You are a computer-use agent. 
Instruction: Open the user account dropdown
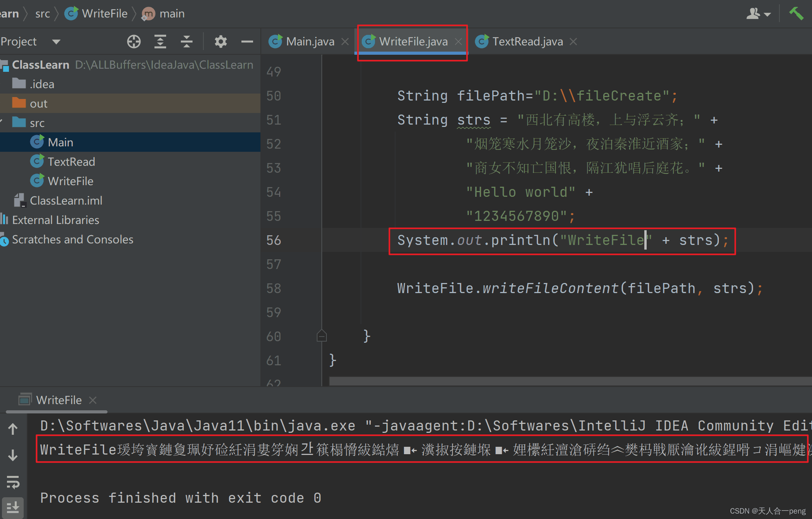(x=758, y=14)
